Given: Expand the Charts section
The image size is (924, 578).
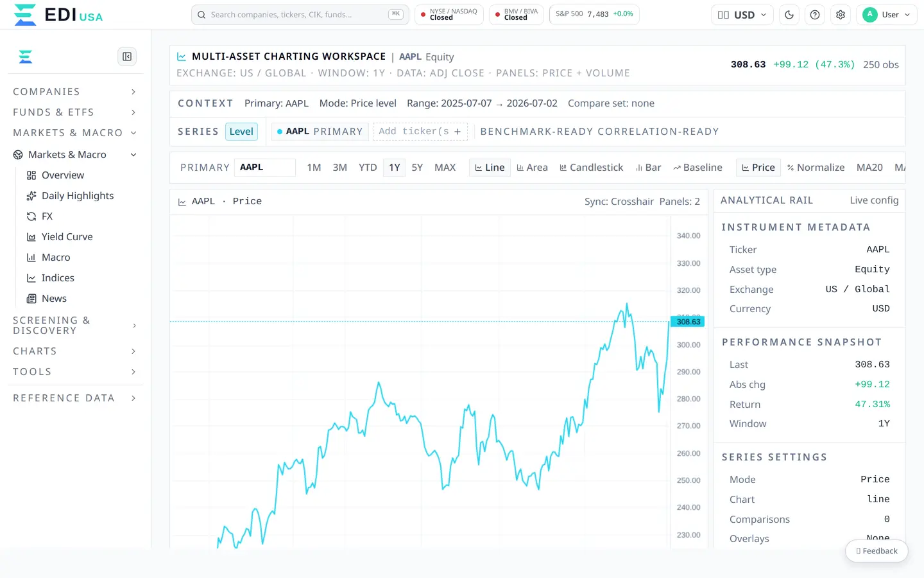Looking at the screenshot, I should (75, 351).
